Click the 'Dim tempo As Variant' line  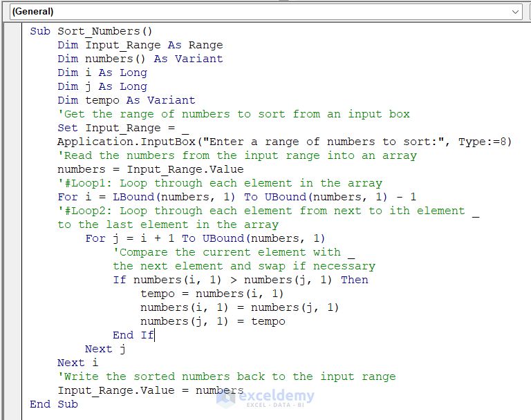point(127,101)
